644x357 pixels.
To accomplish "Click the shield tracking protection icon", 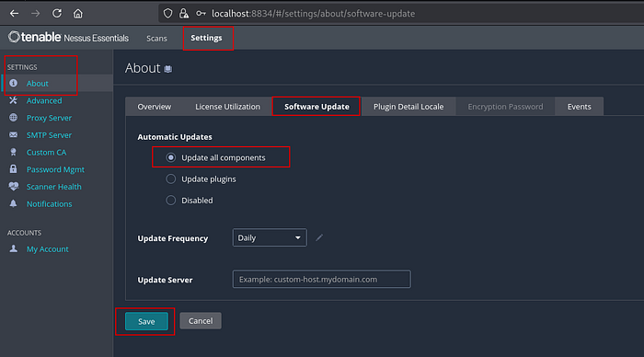I will click(167, 14).
